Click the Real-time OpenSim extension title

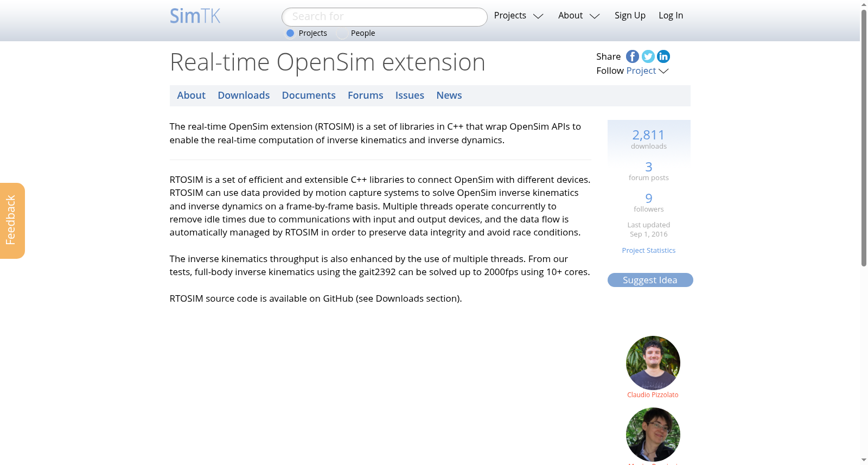click(x=327, y=62)
